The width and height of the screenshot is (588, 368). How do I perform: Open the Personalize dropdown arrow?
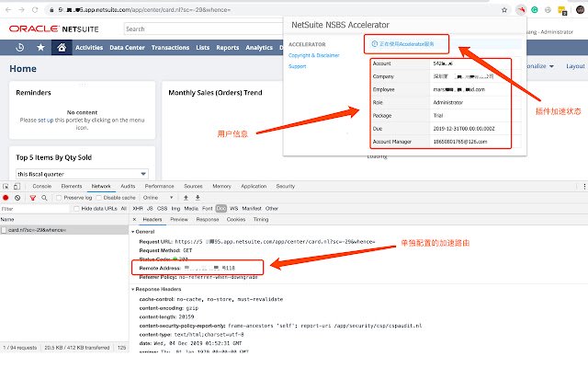pyautogui.click(x=551, y=66)
